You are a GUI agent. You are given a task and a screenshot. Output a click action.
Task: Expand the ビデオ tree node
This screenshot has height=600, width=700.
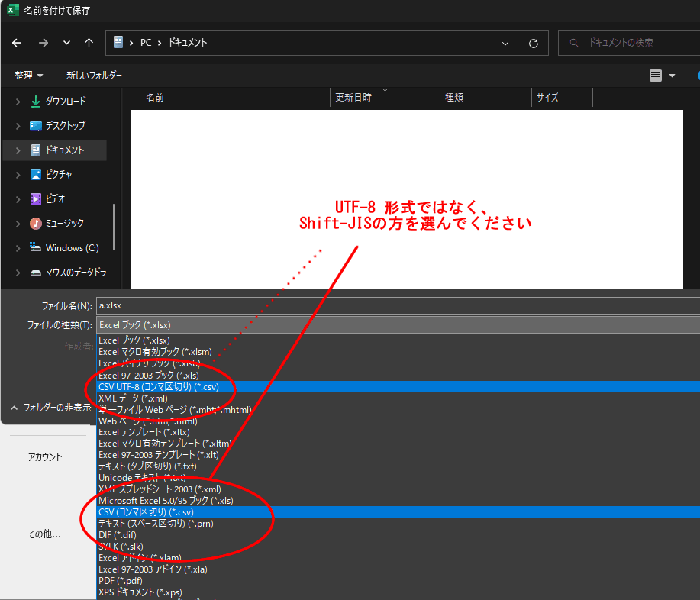[18, 199]
